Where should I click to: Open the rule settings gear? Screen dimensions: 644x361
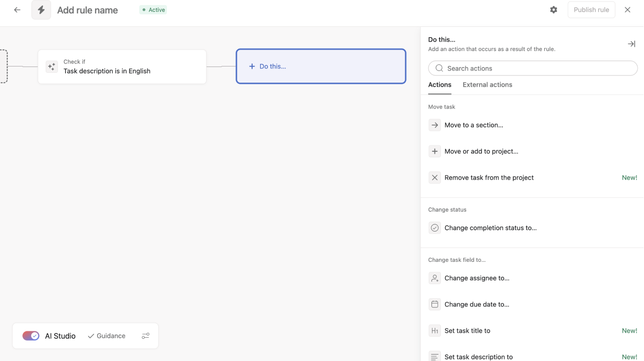553,9
